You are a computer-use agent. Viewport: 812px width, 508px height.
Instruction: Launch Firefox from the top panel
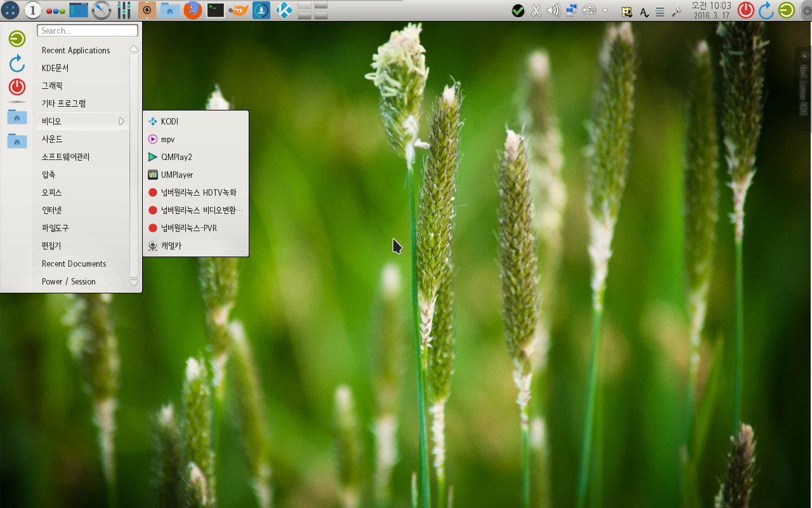point(193,10)
